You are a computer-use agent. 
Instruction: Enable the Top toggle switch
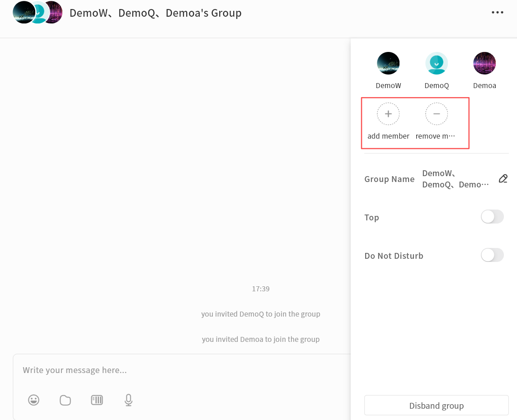pos(492,217)
